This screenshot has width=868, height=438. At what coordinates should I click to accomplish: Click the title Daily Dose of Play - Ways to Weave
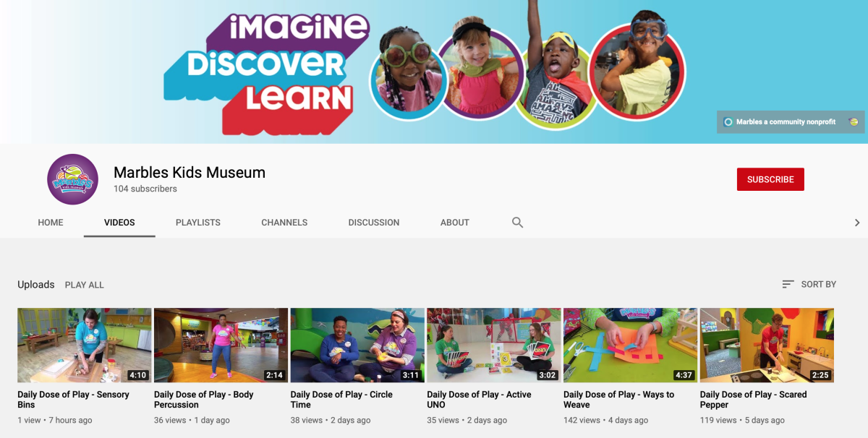[618, 400]
